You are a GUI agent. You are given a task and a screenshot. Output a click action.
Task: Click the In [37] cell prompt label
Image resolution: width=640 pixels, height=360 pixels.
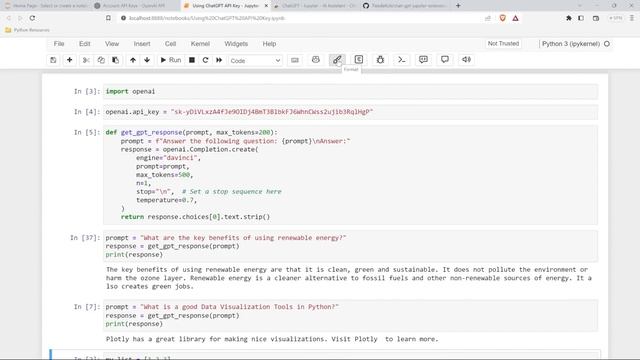point(85,238)
